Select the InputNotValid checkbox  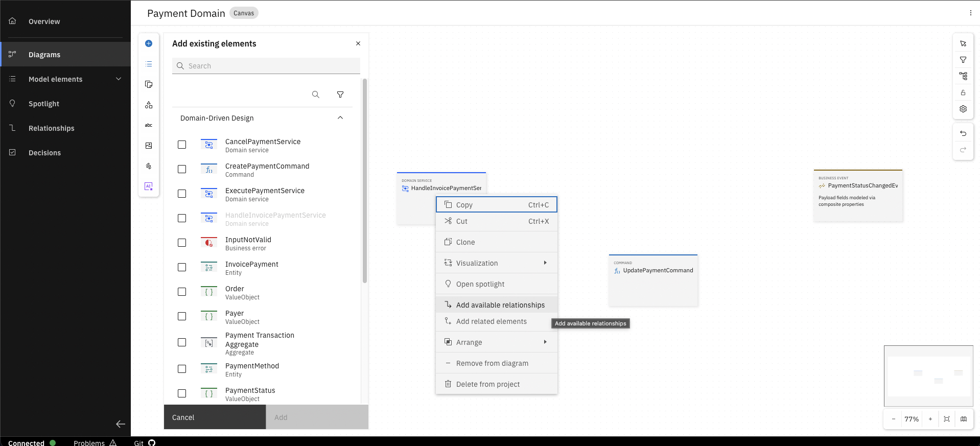tap(182, 243)
